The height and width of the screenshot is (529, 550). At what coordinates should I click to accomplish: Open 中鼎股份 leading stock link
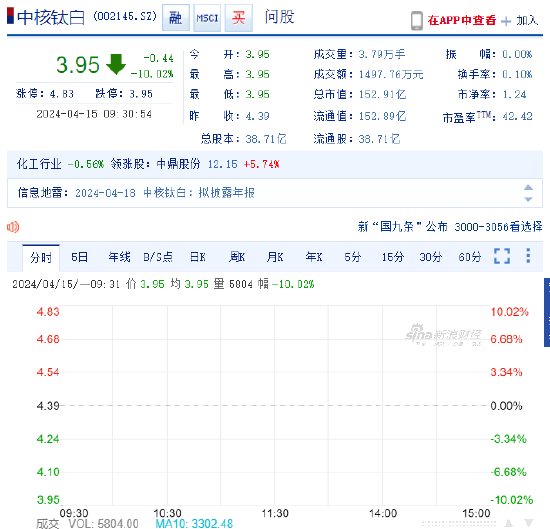pyautogui.click(x=179, y=164)
